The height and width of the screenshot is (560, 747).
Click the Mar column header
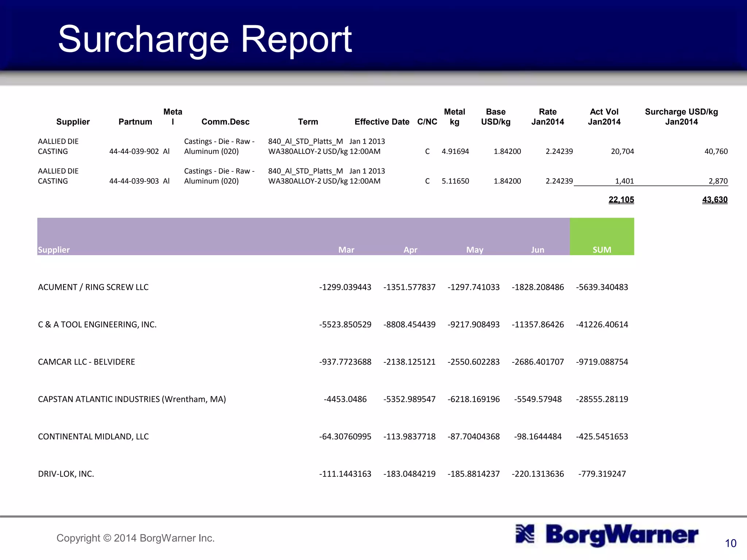pos(346,250)
